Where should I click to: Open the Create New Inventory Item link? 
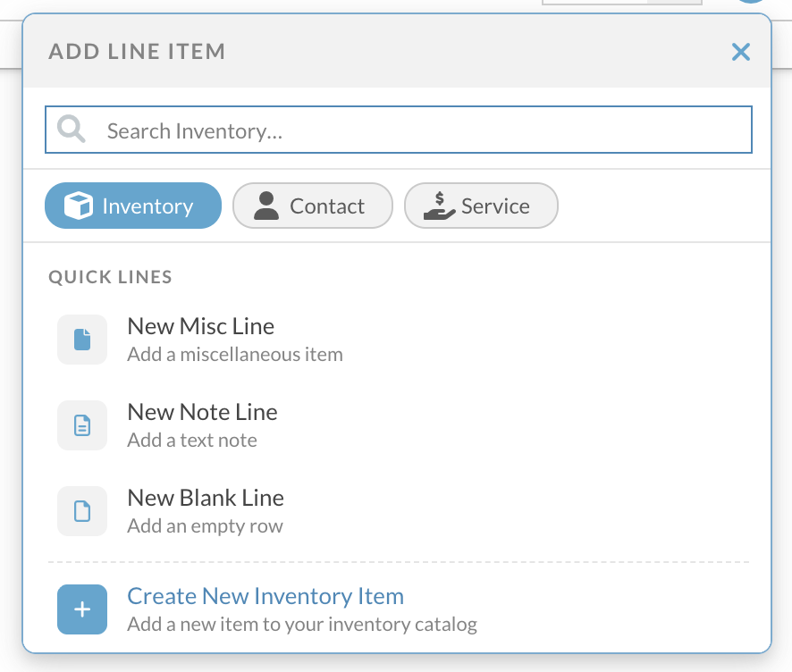point(265,596)
